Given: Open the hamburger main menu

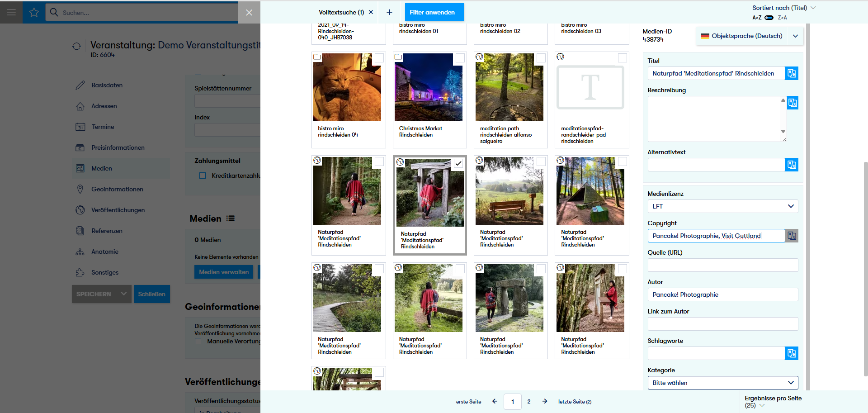Looking at the screenshot, I should click(x=11, y=12).
